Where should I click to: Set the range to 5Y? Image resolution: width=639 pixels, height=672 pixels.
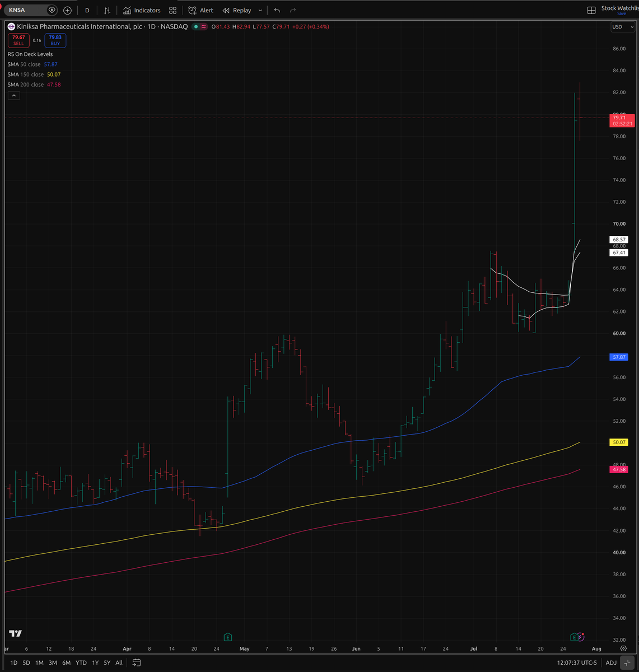tap(107, 662)
